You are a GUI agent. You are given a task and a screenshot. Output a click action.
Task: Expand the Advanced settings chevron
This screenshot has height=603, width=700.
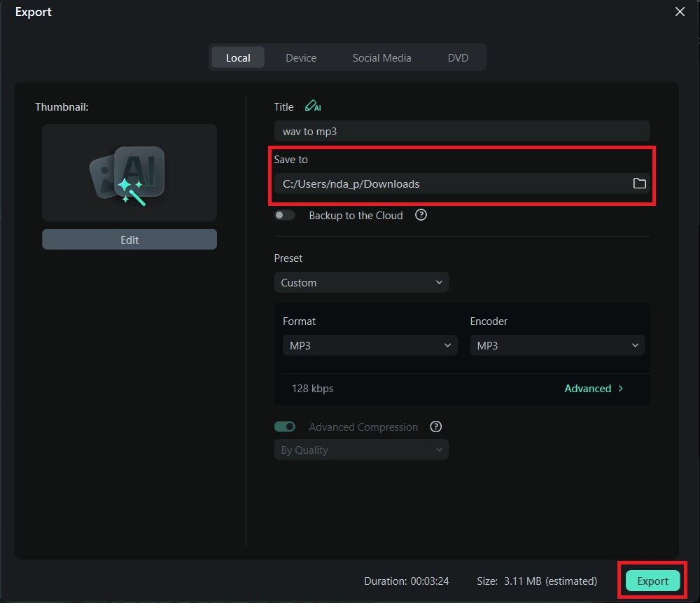619,388
